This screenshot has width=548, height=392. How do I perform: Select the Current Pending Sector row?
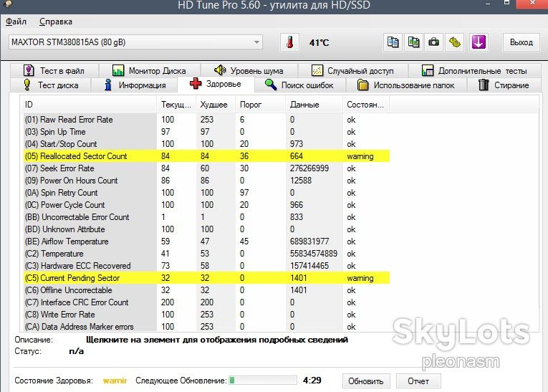205,278
